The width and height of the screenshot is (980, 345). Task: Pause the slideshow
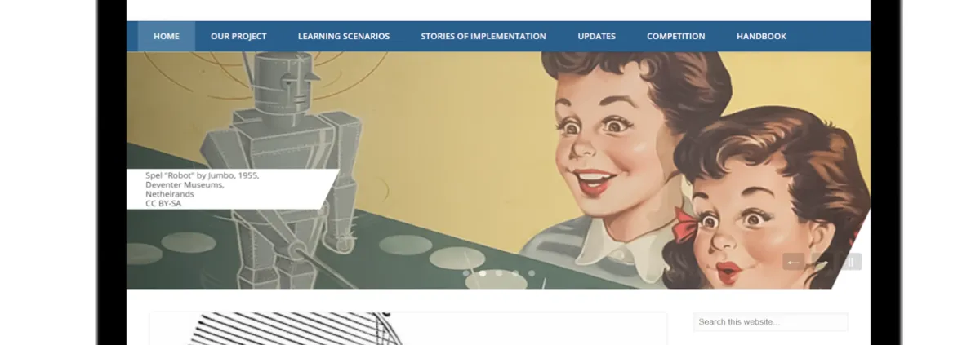tap(851, 262)
